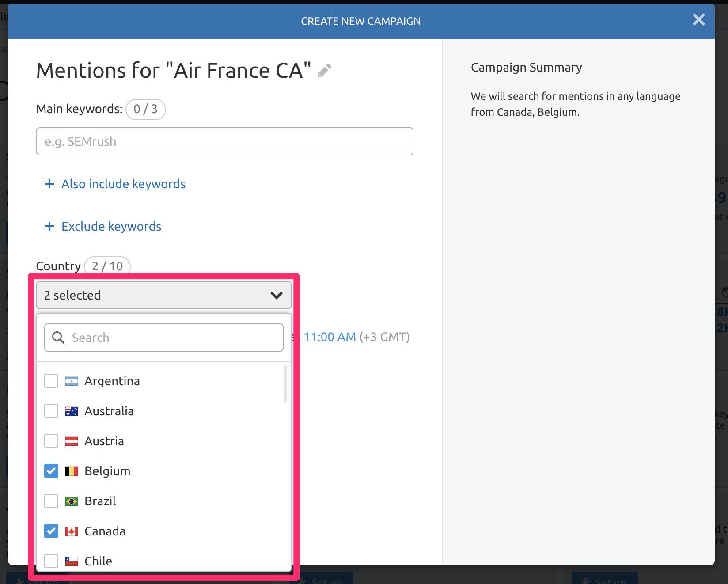This screenshot has height=584, width=728.
Task: Click the magnifier icon in country search
Action: (58, 338)
